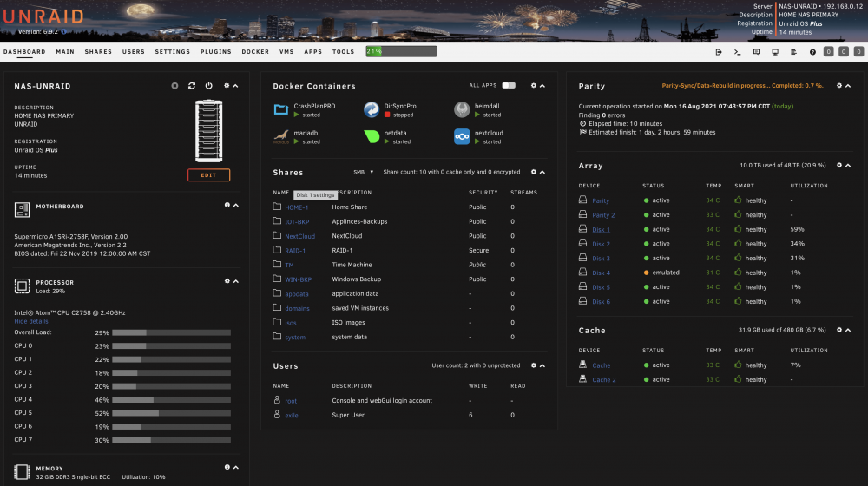Open the web terminal icon
Viewport: 868px width, 486px height.
pos(737,52)
